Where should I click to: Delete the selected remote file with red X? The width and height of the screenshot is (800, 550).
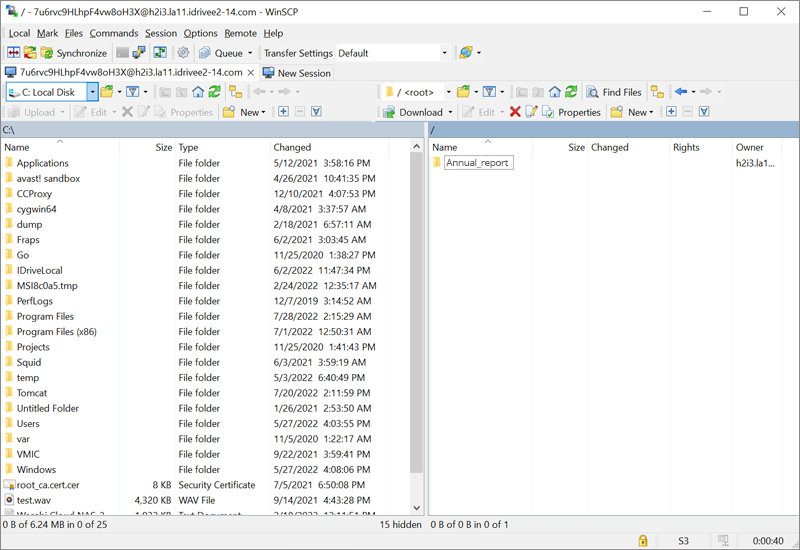515,112
